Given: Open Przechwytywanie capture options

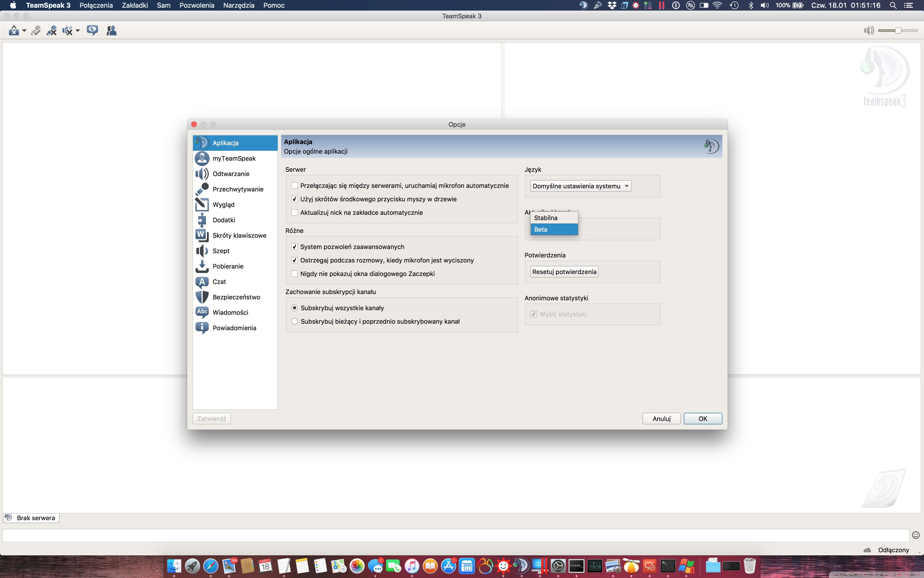Looking at the screenshot, I should pos(235,189).
